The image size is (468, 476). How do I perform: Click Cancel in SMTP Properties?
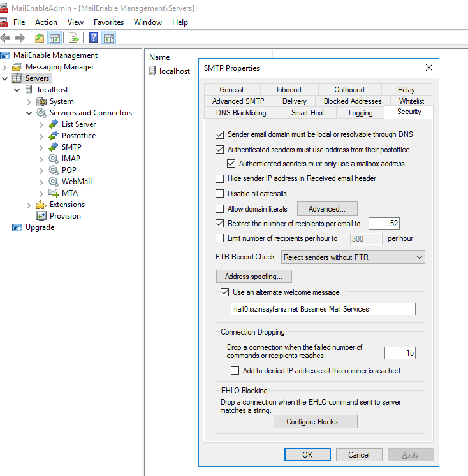tap(359, 454)
